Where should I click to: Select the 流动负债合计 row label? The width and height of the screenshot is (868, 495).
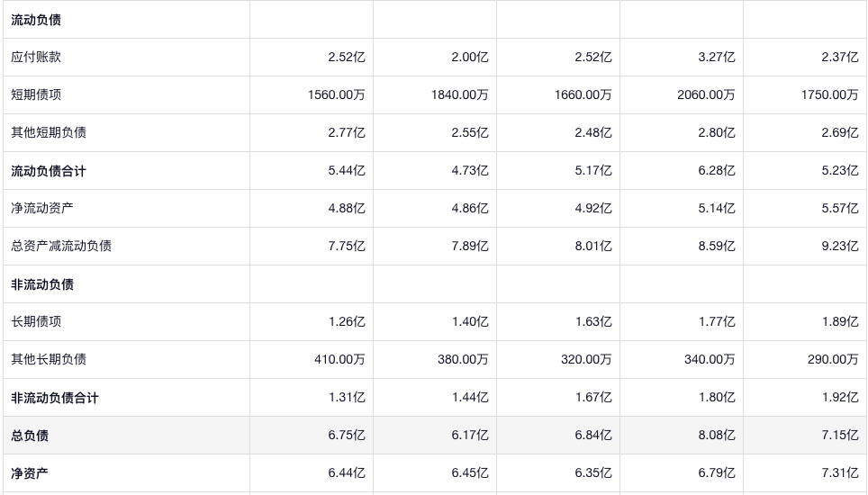[49, 170]
